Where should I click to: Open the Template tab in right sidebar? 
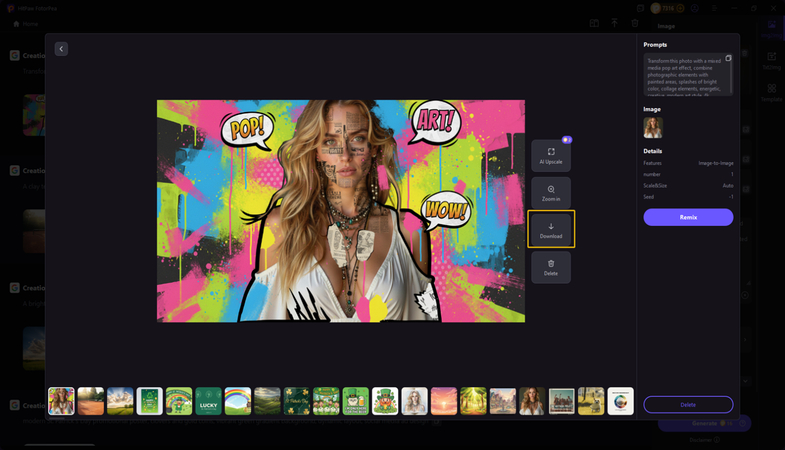(x=771, y=93)
